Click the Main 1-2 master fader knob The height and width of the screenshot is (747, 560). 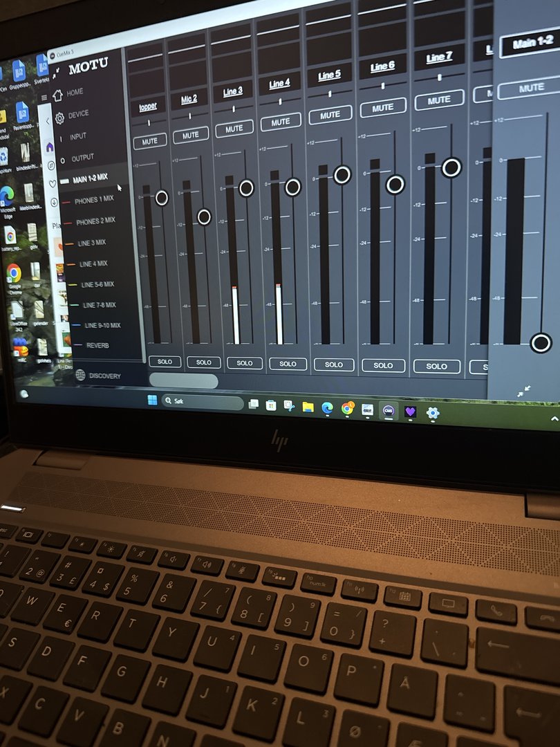(541, 343)
